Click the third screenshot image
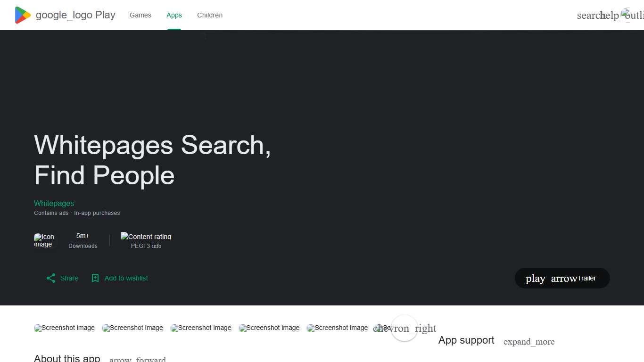Viewport: 644px width, 362px height. coord(201,328)
